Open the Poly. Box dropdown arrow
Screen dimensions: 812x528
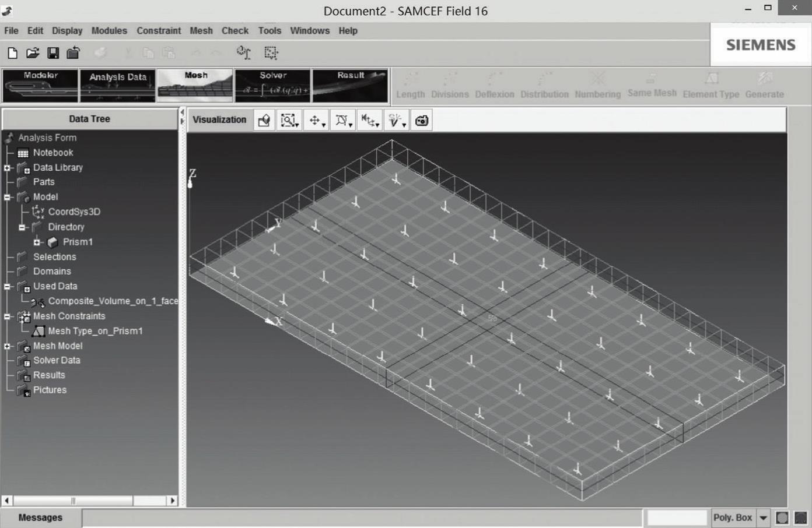point(763,518)
